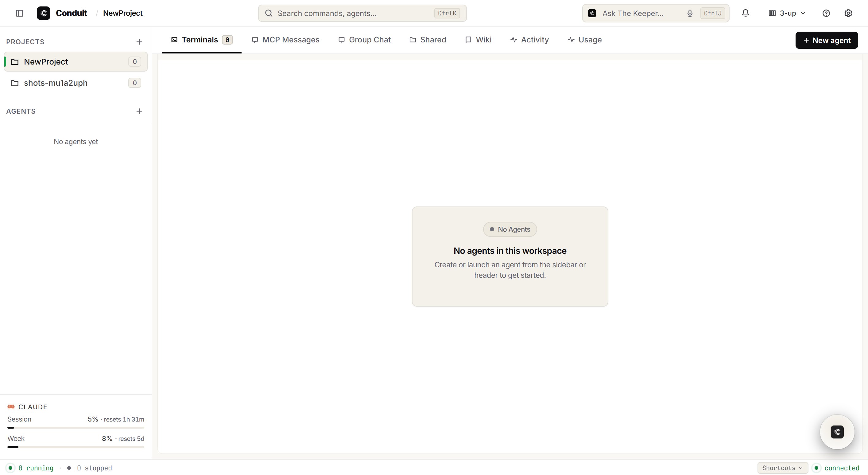Click the CtrlK shortcut badge
The width and height of the screenshot is (868, 475).
pyautogui.click(x=447, y=13)
